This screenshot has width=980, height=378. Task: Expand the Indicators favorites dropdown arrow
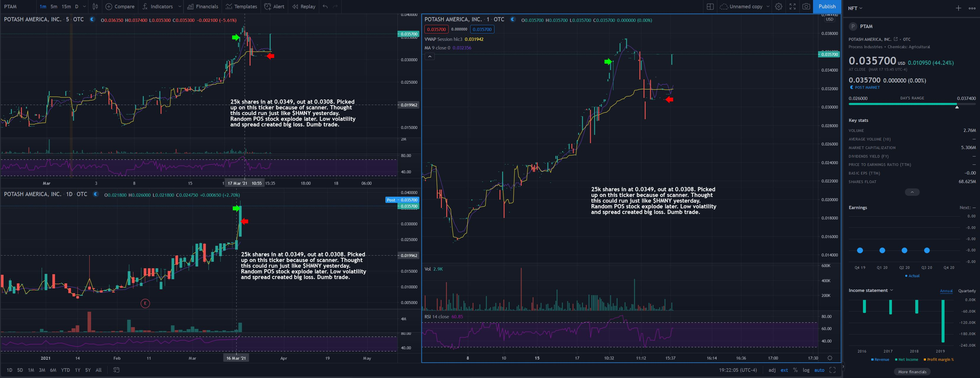pyautogui.click(x=180, y=7)
